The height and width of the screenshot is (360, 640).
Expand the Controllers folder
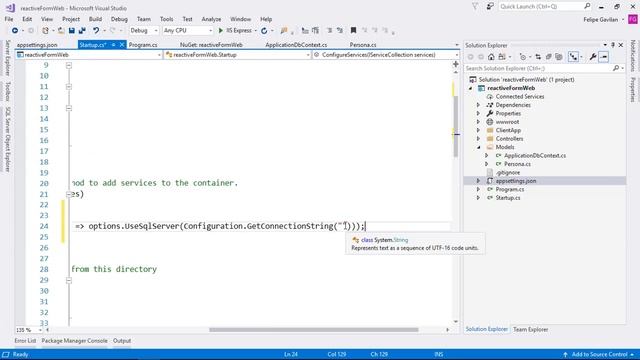pos(478,139)
